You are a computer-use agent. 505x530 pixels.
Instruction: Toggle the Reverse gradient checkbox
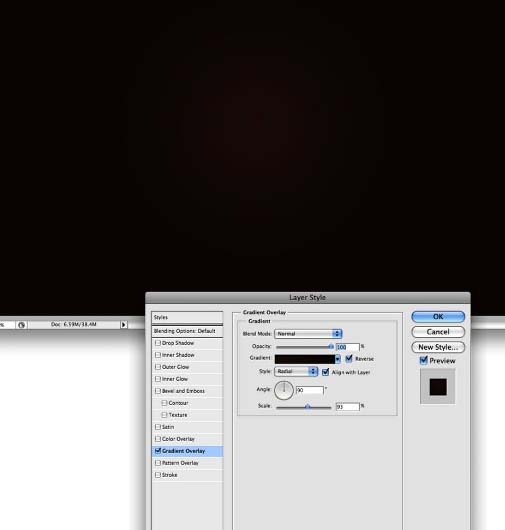point(349,359)
